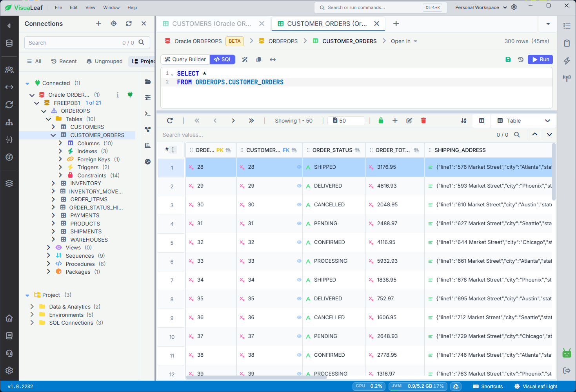The image size is (576, 392).
Task: Open a new query tab
Action: [x=396, y=23]
